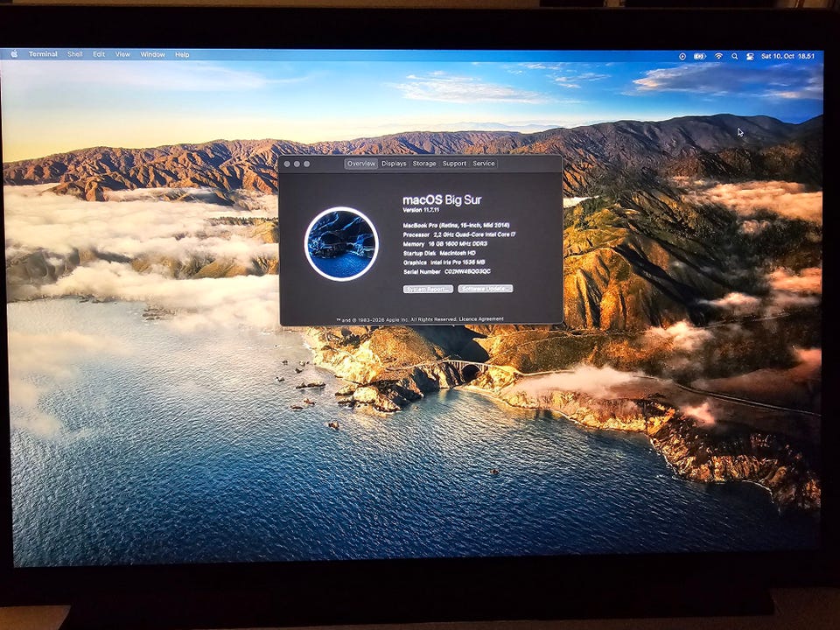
Task: Open the Window menu
Action: click(152, 54)
